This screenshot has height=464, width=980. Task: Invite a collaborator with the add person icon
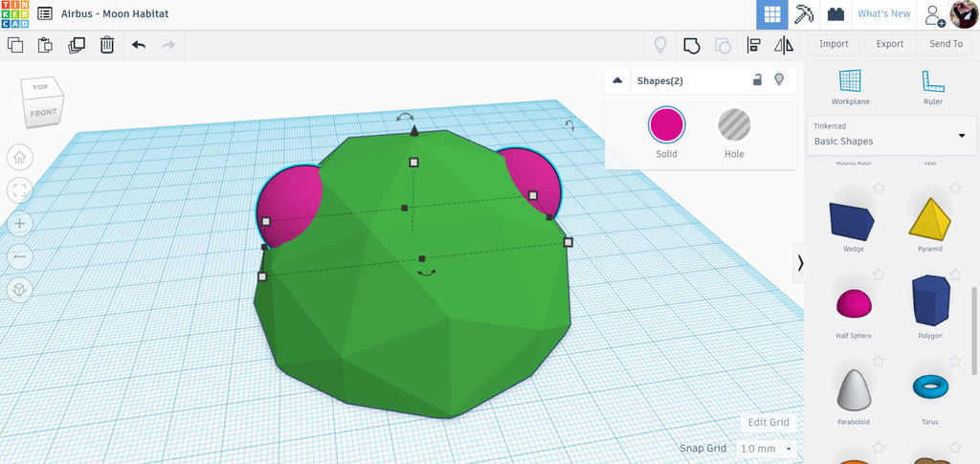click(934, 14)
